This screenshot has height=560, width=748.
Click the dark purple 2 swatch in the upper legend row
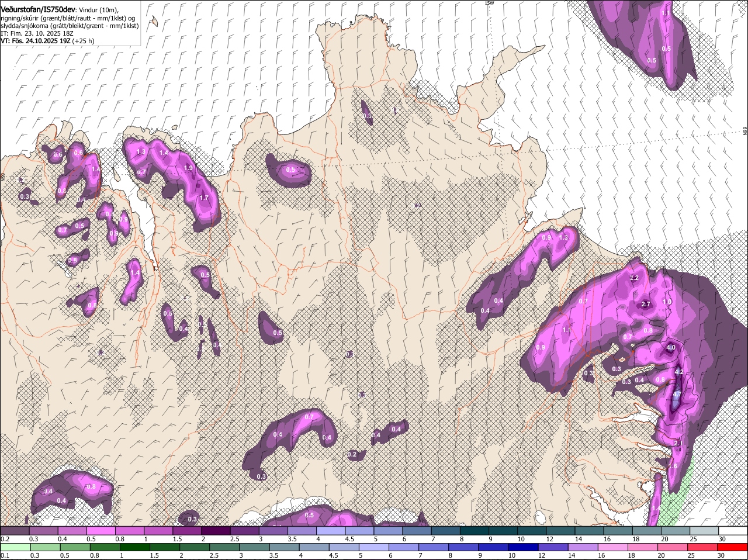[x=216, y=531]
